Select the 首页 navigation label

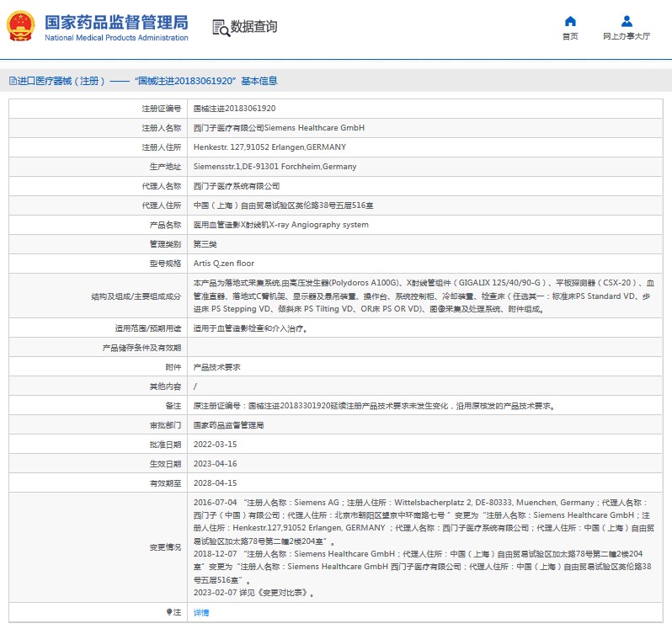click(x=570, y=36)
